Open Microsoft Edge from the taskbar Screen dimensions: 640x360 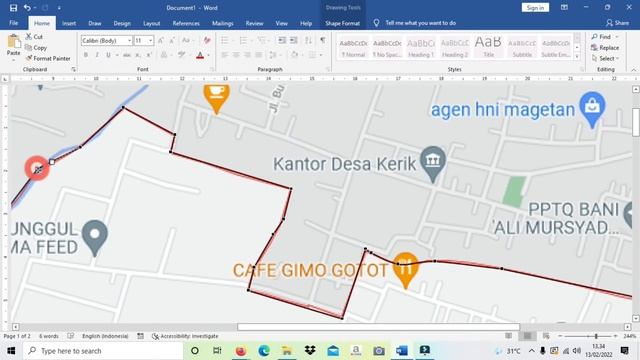(264, 351)
